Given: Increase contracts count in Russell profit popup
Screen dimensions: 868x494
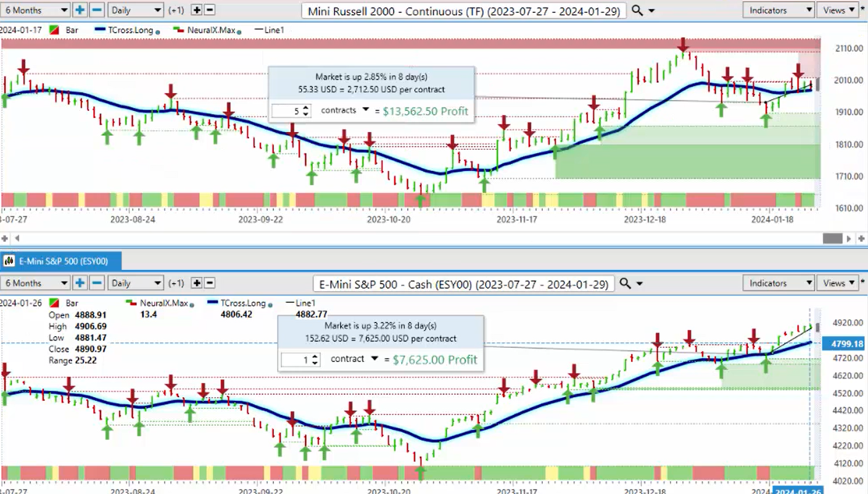Looking at the screenshot, I should tap(307, 108).
